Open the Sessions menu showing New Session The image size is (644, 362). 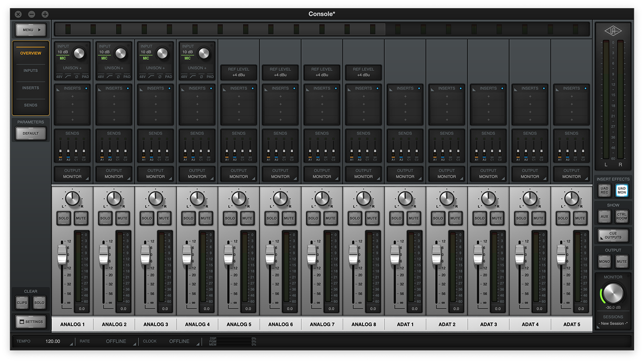613,323
